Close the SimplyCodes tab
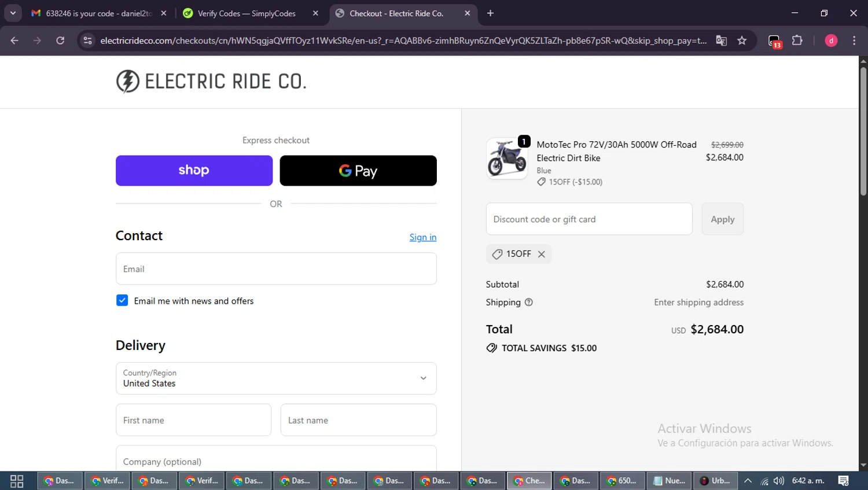 315,13
